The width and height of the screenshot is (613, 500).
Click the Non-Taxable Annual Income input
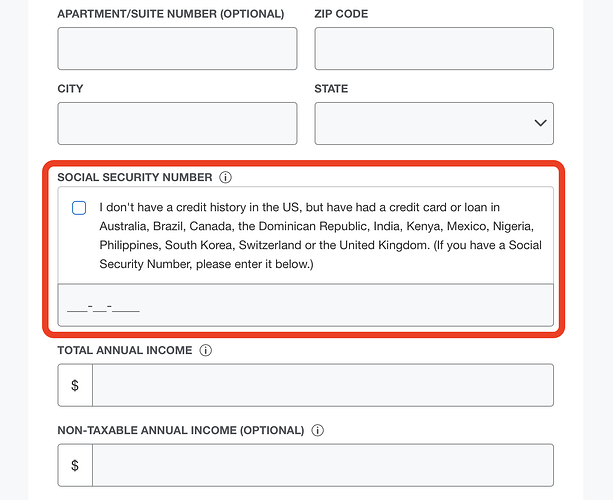[x=322, y=465]
